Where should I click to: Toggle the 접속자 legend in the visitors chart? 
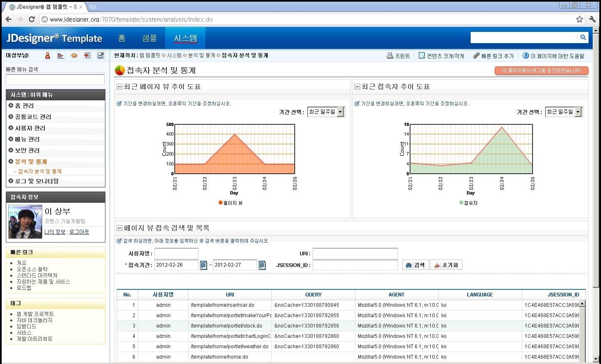[469, 203]
